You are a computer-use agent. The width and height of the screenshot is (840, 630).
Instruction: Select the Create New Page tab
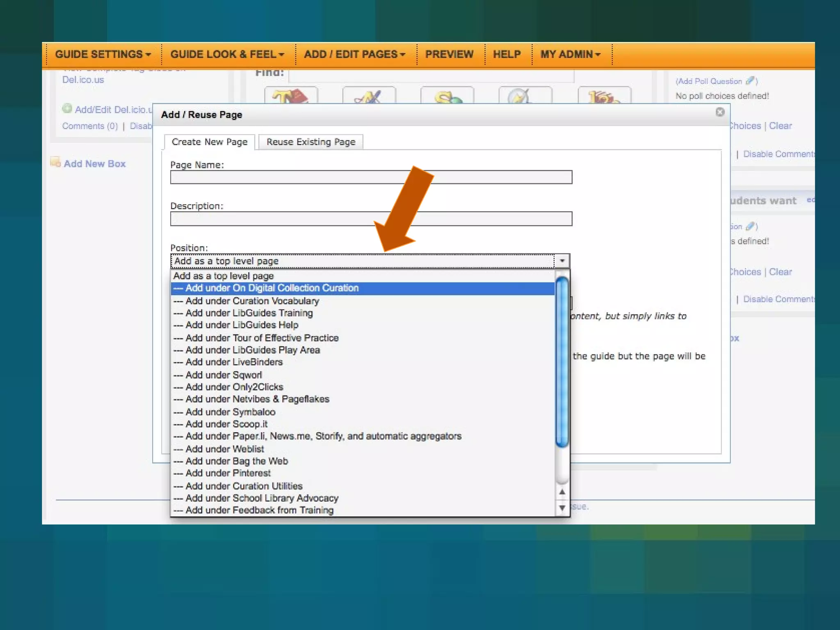tap(209, 142)
